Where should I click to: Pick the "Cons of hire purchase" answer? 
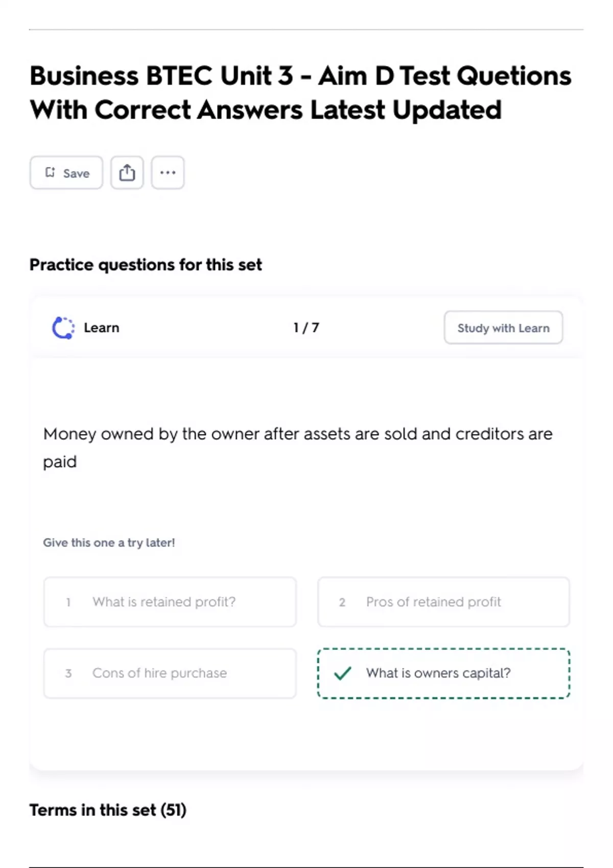pyautogui.click(x=159, y=673)
